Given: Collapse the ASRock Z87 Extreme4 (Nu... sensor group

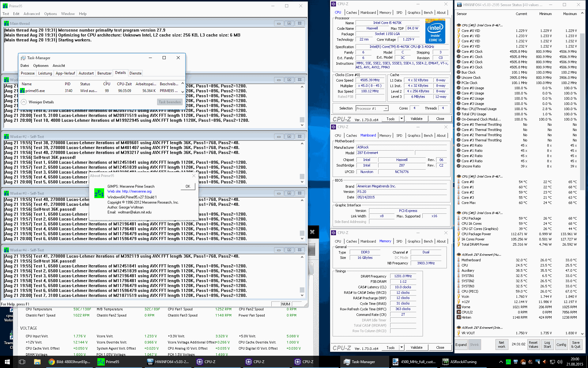Looking at the screenshot, I should point(459,255).
